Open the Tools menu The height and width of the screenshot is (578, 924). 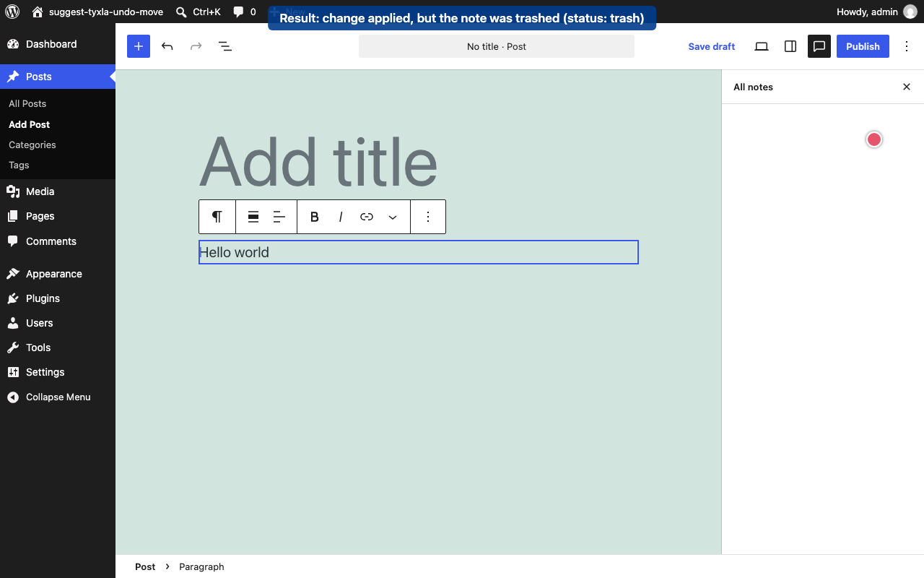coord(58,348)
